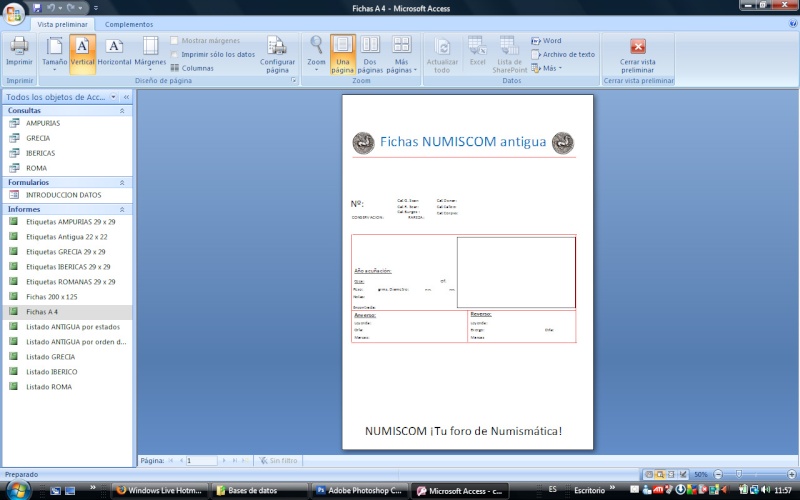The height and width of the screenshot is (500, 800).
Task: Click the Zoom magnifier tool
Action: (x=316, y=54)
